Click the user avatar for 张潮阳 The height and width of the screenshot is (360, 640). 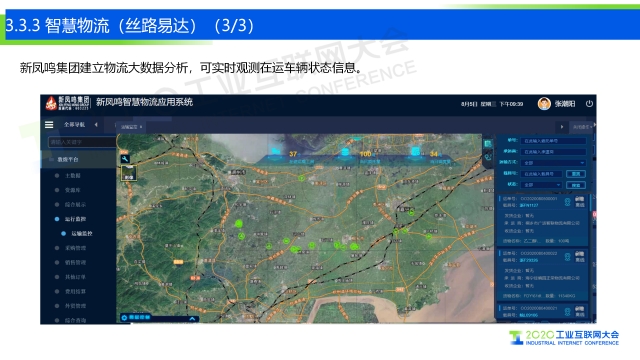click(544, 104)
